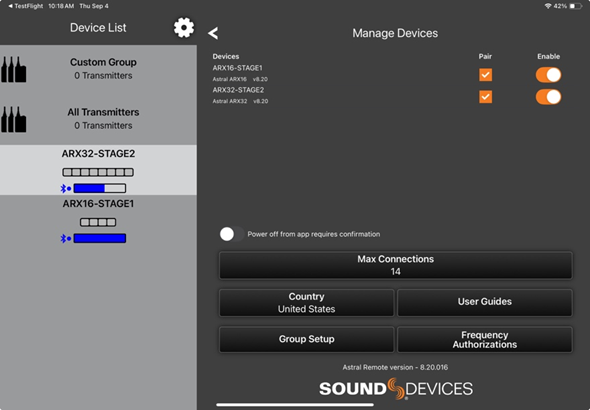Uncheck the Pair checkbox for ARX16-STAGE1

pos(485,75)
